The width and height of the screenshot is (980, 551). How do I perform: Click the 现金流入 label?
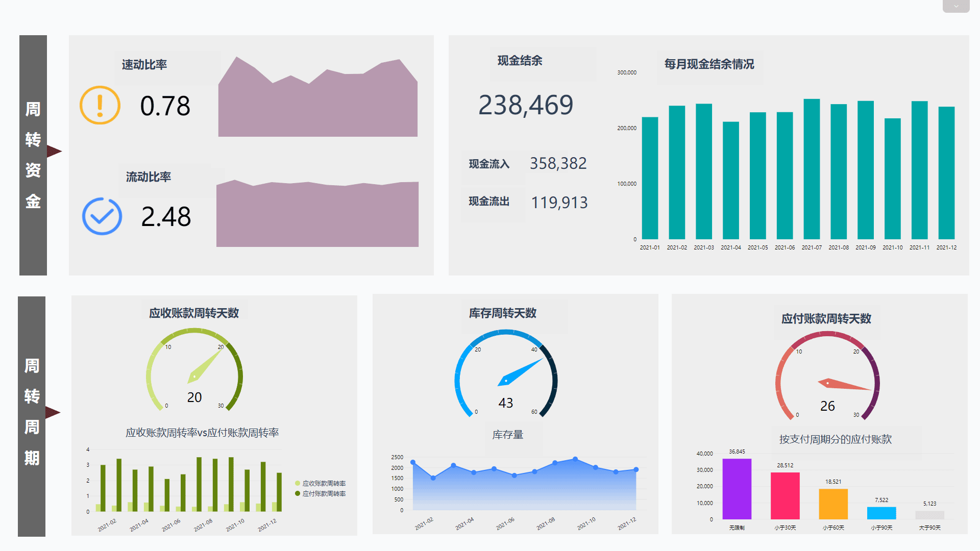(489, 164)
